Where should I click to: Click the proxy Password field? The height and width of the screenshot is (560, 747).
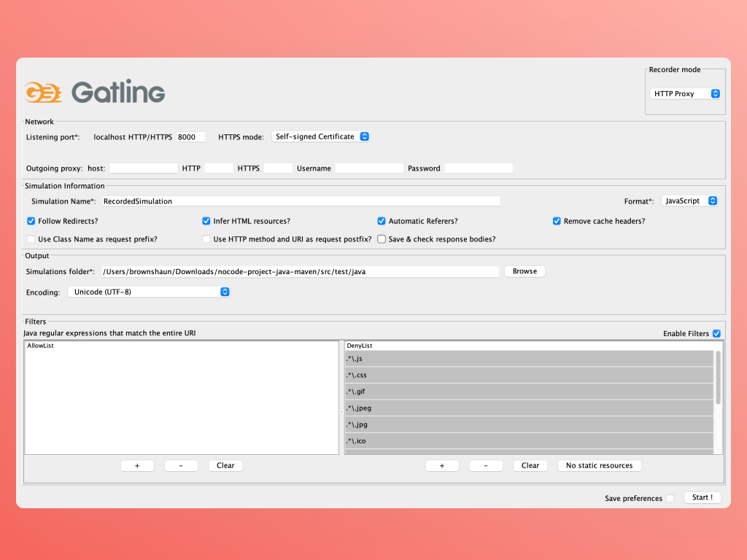479,168
